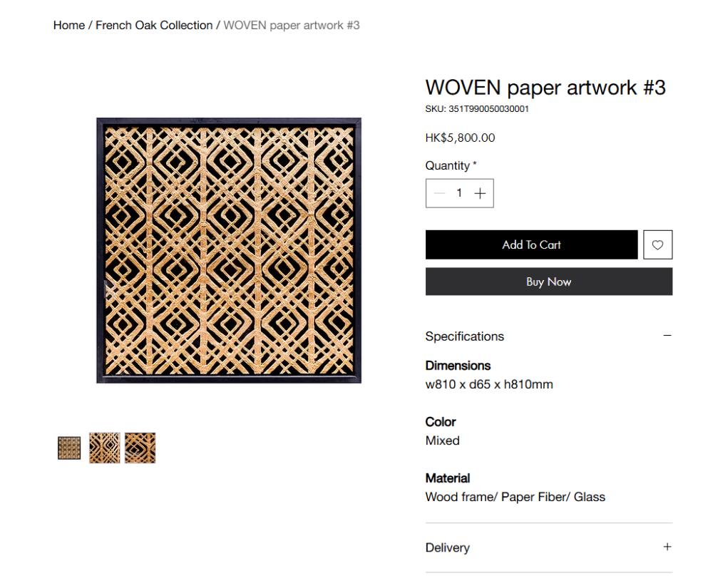The image size is (713, 588).
Task: Click the Buy Now button
Action: point(549,282)
